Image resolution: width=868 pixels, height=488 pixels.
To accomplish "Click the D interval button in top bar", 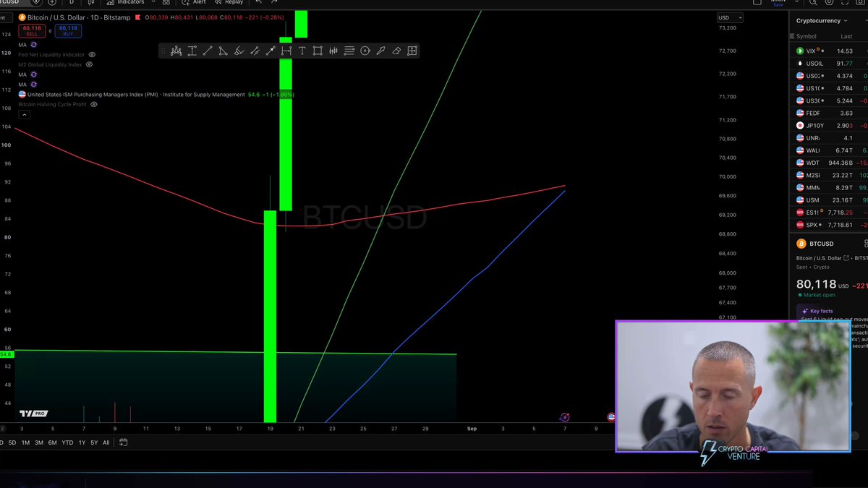I will 71,2.
